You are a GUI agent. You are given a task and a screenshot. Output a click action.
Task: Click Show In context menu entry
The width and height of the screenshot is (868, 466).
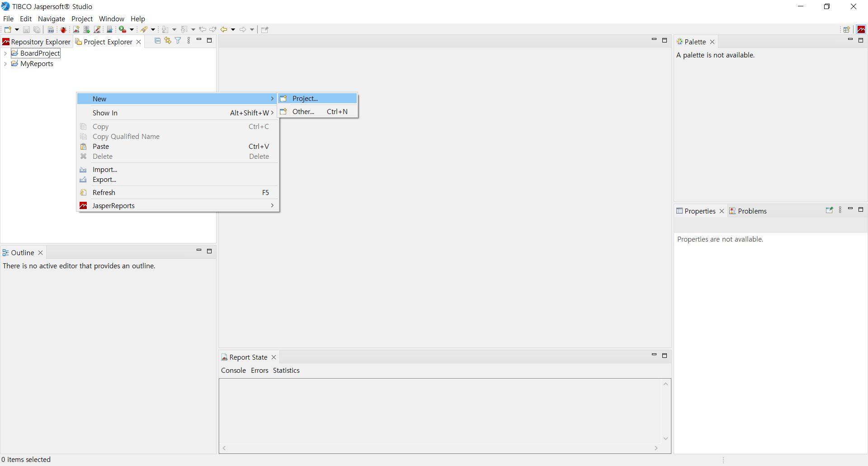(178, 113)
